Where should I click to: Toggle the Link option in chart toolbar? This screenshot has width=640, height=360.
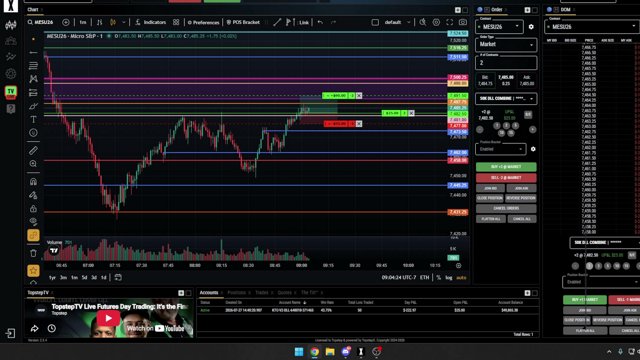[x=304, y=22]
